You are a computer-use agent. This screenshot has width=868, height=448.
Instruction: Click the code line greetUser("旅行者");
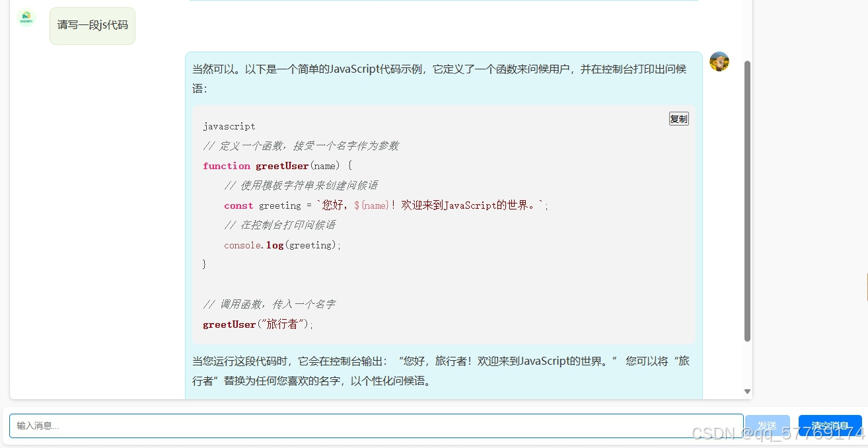[x=258, y=324]
